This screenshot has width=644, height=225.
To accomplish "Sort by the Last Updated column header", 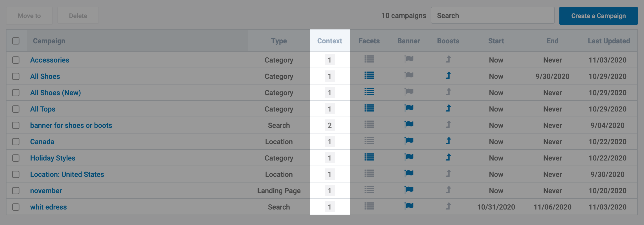I will coord(609,41).
